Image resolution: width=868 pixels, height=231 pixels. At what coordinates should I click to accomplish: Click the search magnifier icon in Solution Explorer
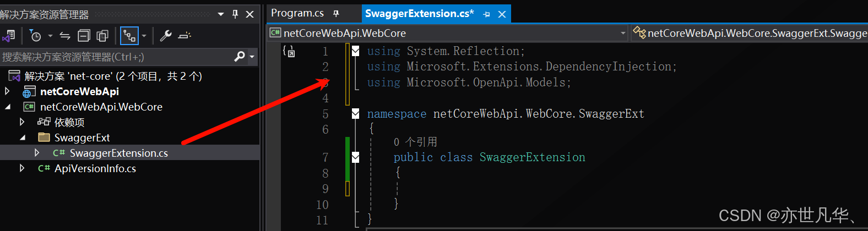pos(240,56)
